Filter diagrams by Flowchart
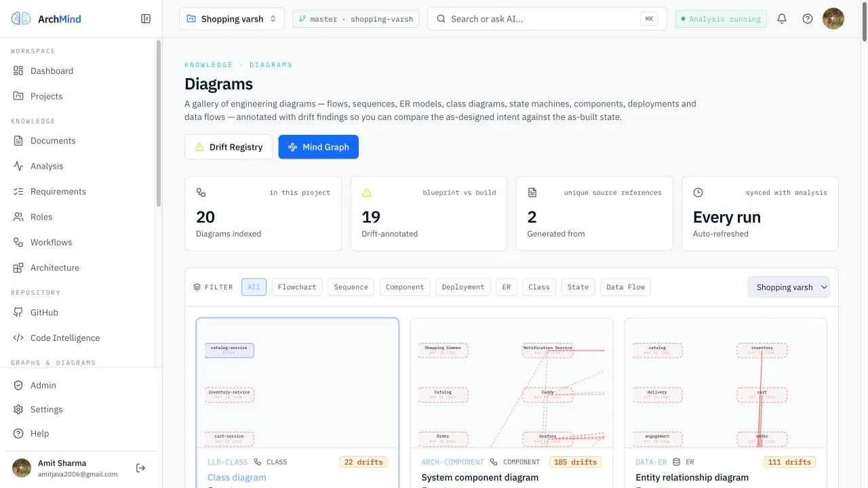The height and width of the screenshot is (488, 868). pyautogui.click(x=297, y=287)
